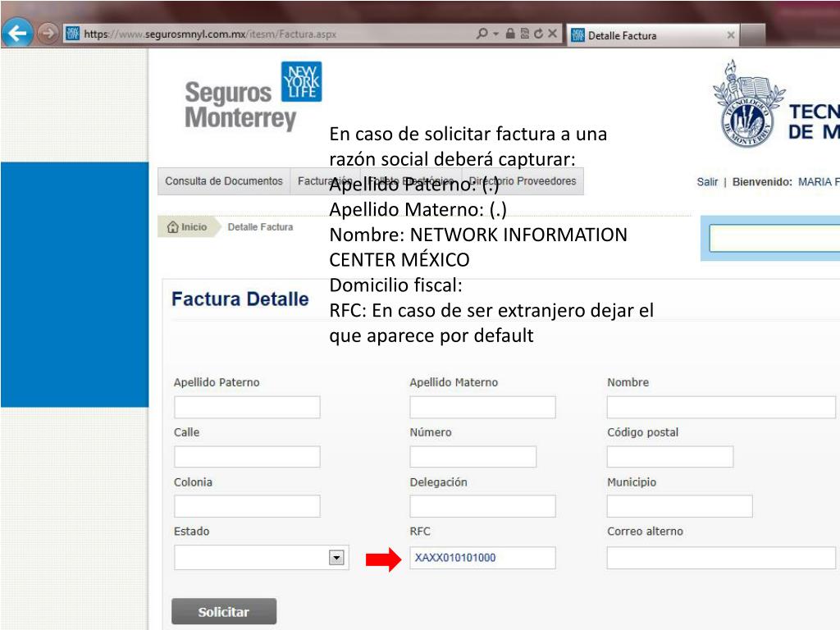View the security lock icon details
The image size is (840, 630).
point(510,33)
